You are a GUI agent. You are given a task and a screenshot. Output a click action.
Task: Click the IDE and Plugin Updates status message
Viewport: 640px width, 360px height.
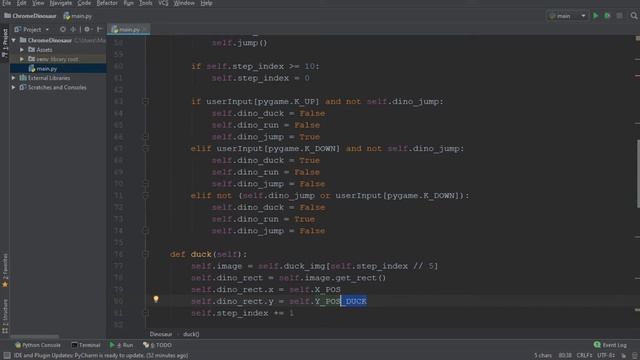[101, 356]
